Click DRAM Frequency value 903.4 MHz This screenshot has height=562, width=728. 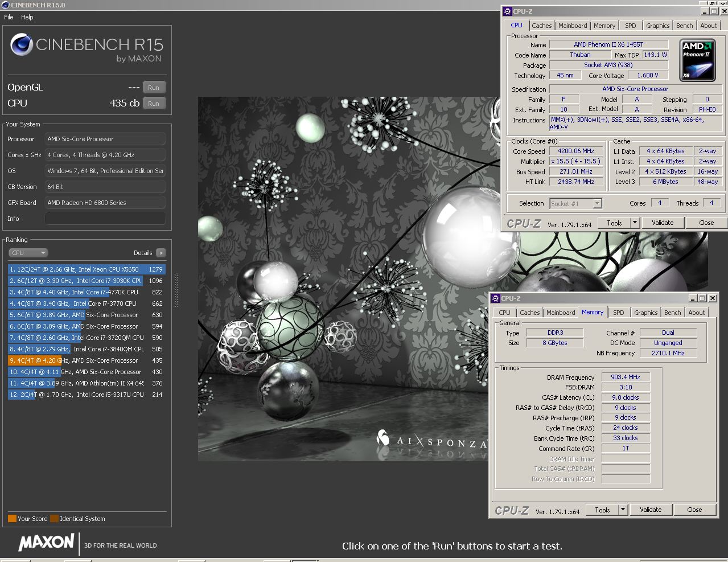click(x=626, y=377)
